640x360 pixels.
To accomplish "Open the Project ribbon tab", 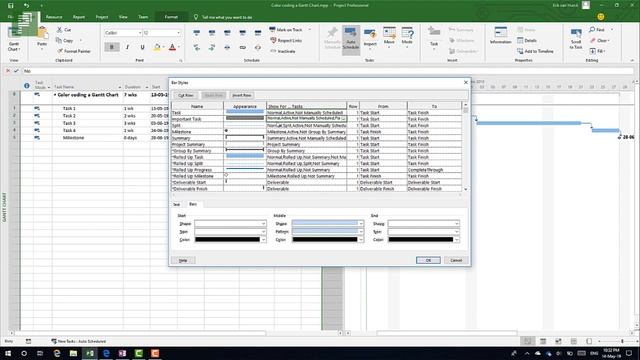I will pos(102,17).
